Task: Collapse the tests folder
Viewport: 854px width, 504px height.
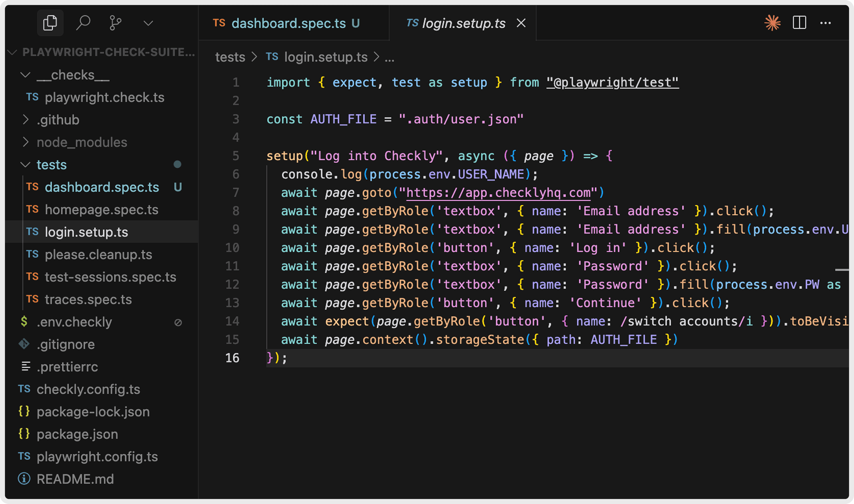Action: point(26,165)
